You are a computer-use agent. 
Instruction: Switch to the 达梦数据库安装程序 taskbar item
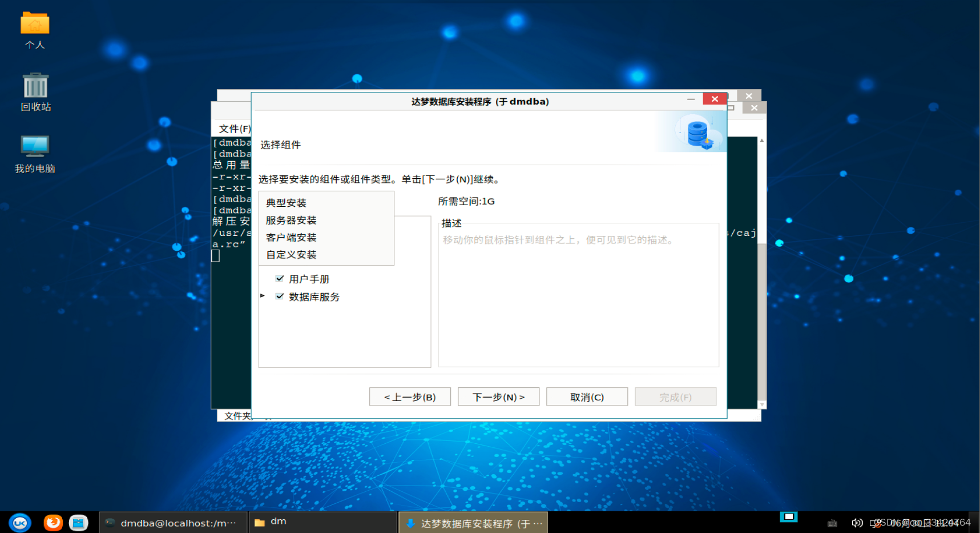pyautogui.click(x=473, y=523)
